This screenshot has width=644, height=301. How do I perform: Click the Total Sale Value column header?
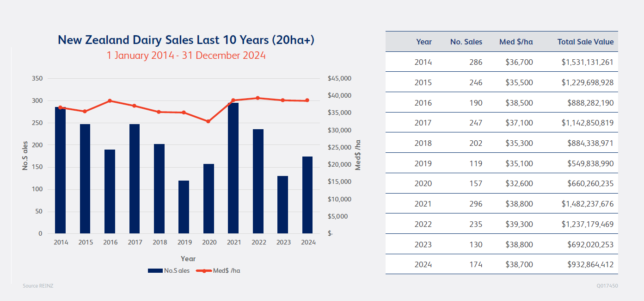click(x=585, y=42)
